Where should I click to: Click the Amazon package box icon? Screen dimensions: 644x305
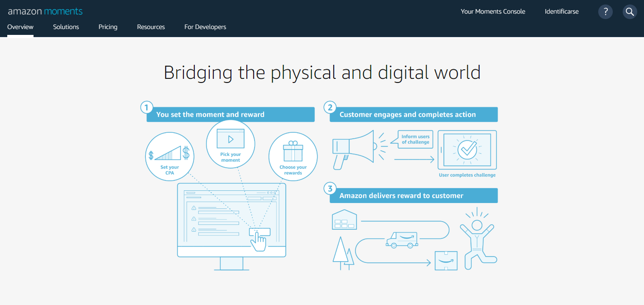click(x=446, y=260)
